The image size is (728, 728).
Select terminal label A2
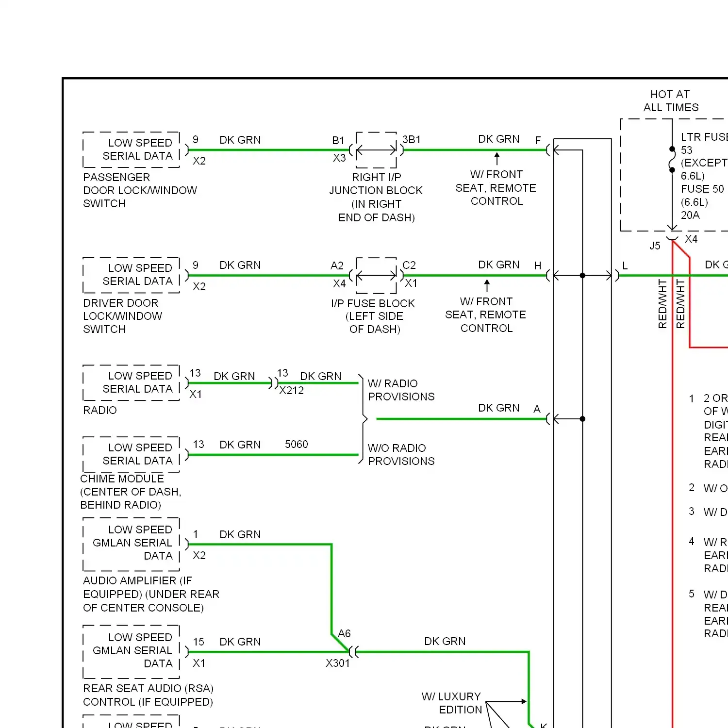[x=337, y=265]
